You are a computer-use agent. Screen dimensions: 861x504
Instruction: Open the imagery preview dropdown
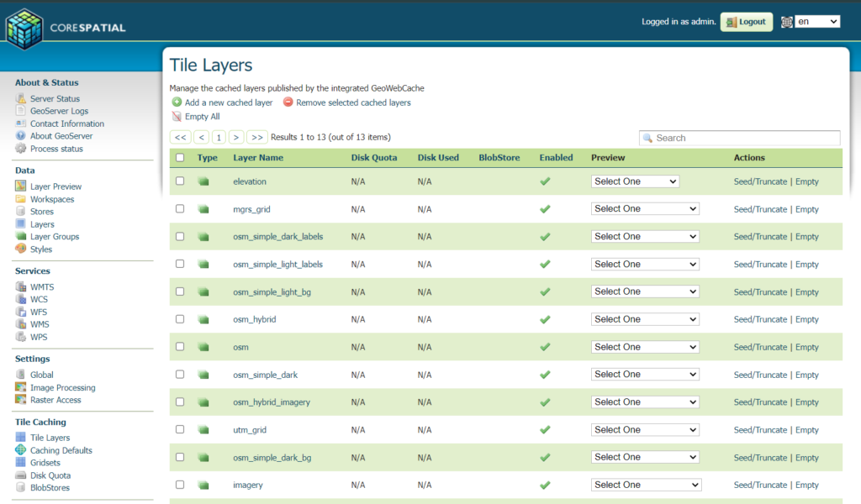647,485
